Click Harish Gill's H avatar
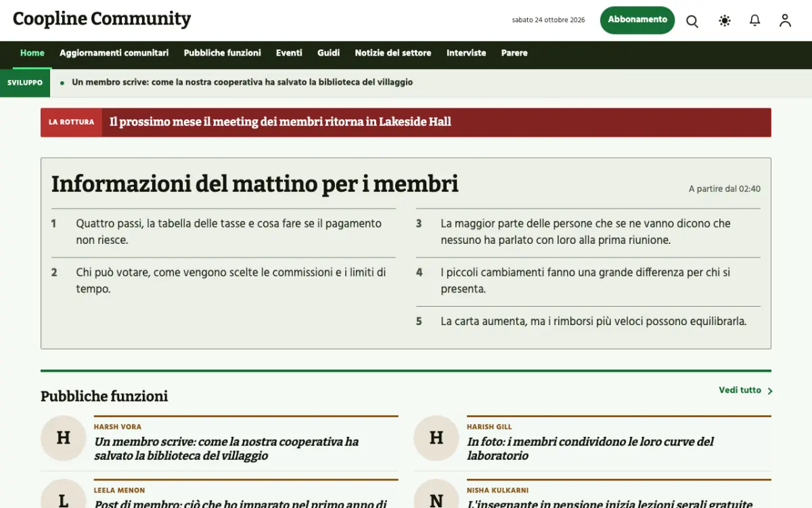This screenshot has height=508, width=812. [436, 438]
